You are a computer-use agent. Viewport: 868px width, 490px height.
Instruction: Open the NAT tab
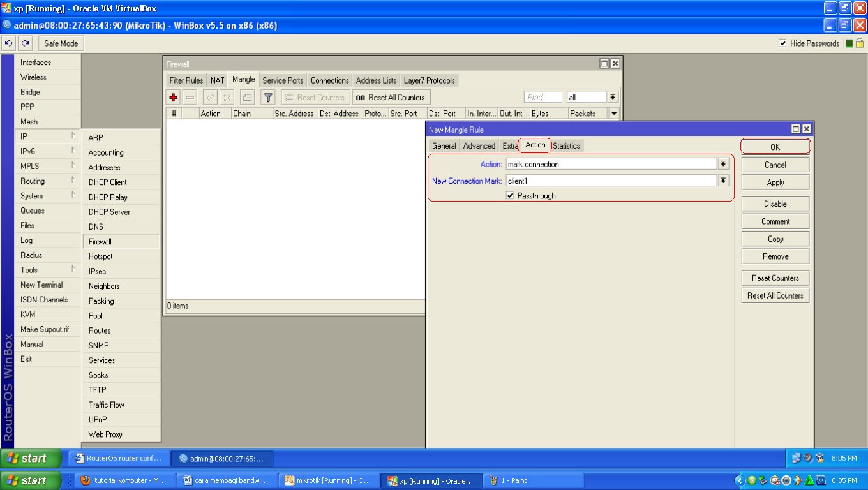click(218, 80)
